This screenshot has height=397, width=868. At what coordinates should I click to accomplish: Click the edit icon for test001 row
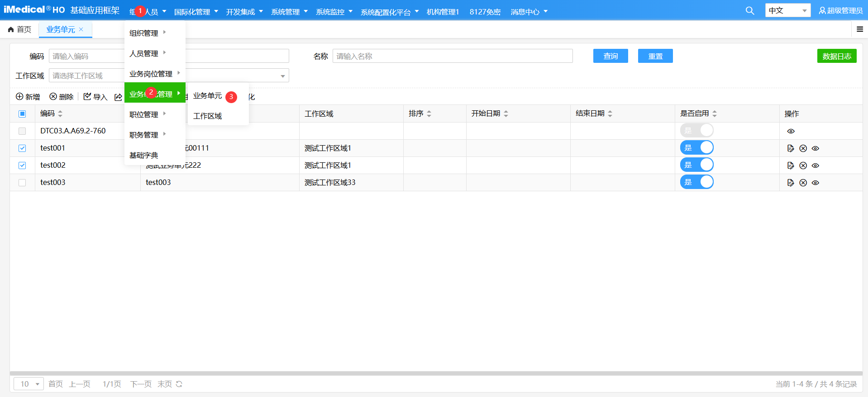(x=790, y=148)
